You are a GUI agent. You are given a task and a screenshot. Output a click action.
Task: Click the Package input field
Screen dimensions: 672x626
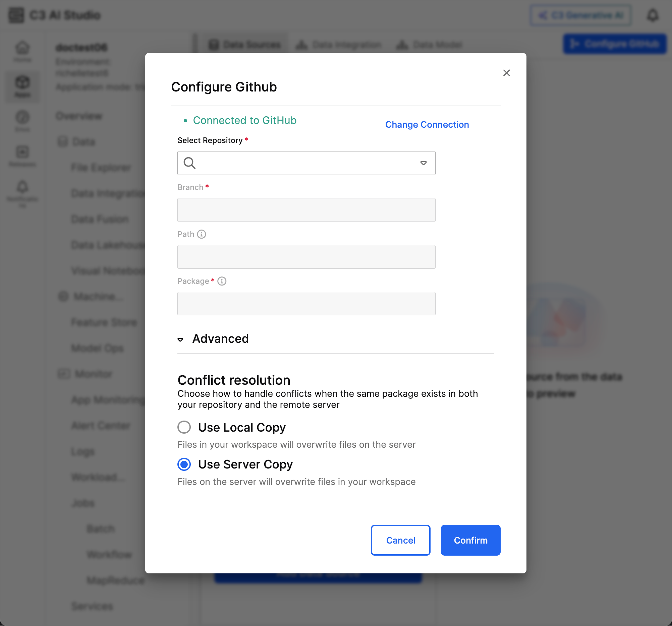306,304
